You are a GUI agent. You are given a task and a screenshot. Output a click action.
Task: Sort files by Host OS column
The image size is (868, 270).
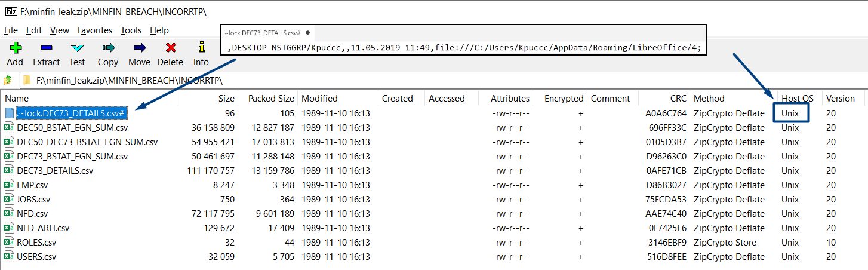[798, 99]
